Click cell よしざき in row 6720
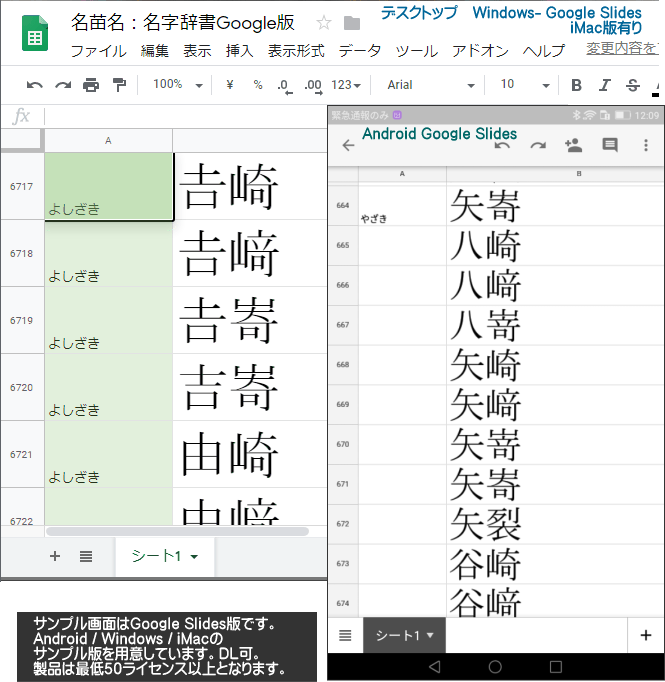 click(108, 387)
